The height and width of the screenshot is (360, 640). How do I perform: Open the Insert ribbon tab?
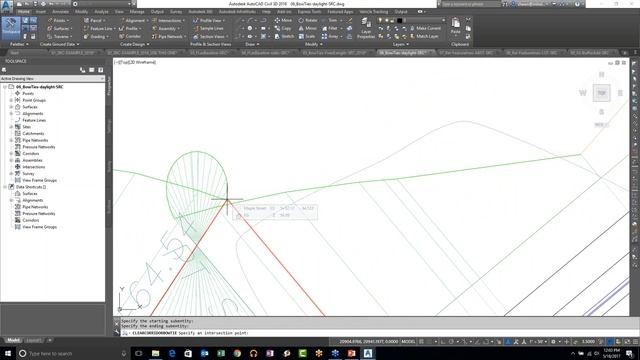tap(41, 12)
